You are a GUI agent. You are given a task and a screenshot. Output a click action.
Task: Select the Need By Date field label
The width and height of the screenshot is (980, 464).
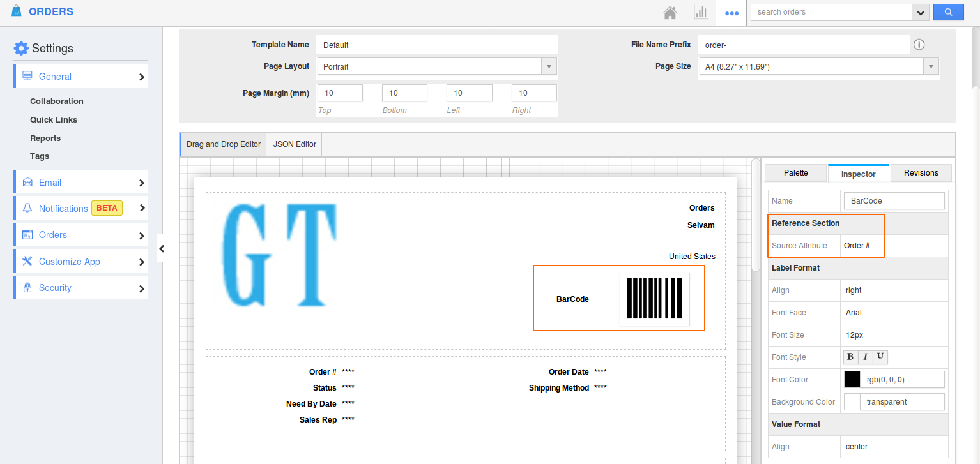pyautogui.click(x=311, y=404)
